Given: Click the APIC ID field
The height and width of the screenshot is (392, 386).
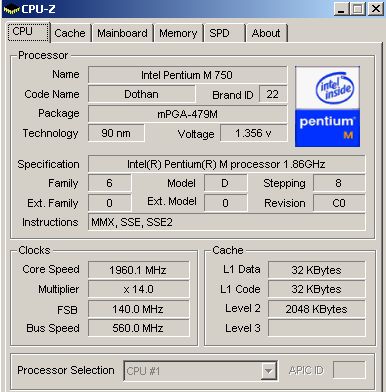Looking at the screenshot, I should click(x=349, y=370).
